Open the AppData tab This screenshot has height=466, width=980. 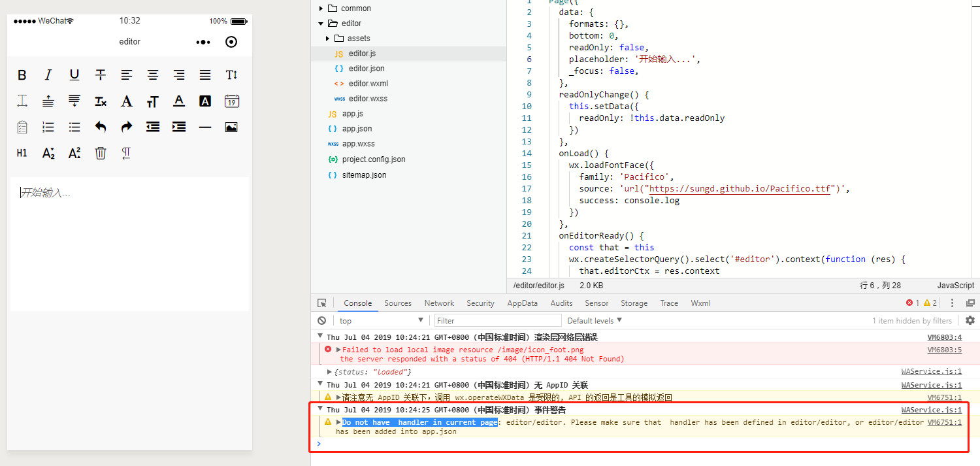click(x=522, y=303)
